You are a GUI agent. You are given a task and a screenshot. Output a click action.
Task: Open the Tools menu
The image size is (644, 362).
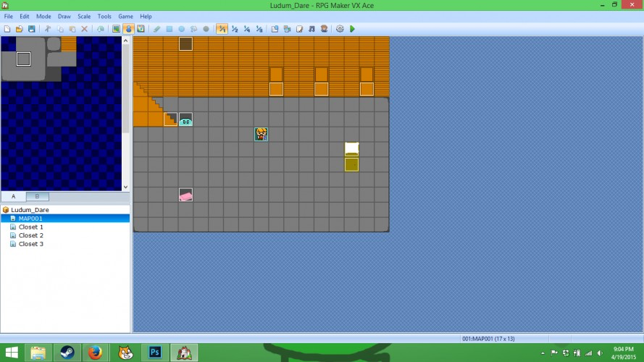[x=104, y=17]
